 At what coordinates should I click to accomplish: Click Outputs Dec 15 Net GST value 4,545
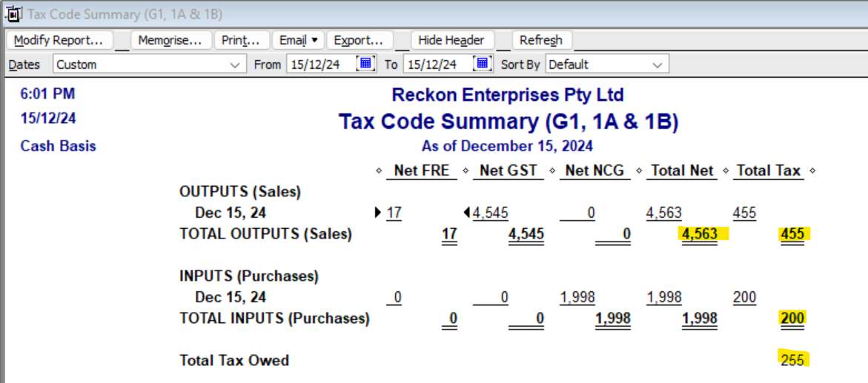click(x=491, y=213)
